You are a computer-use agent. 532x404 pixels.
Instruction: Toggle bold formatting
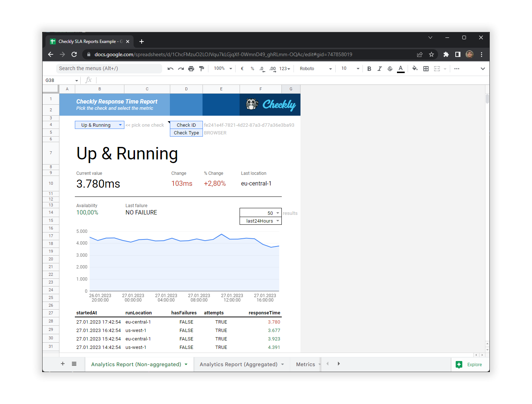(369, 68)
